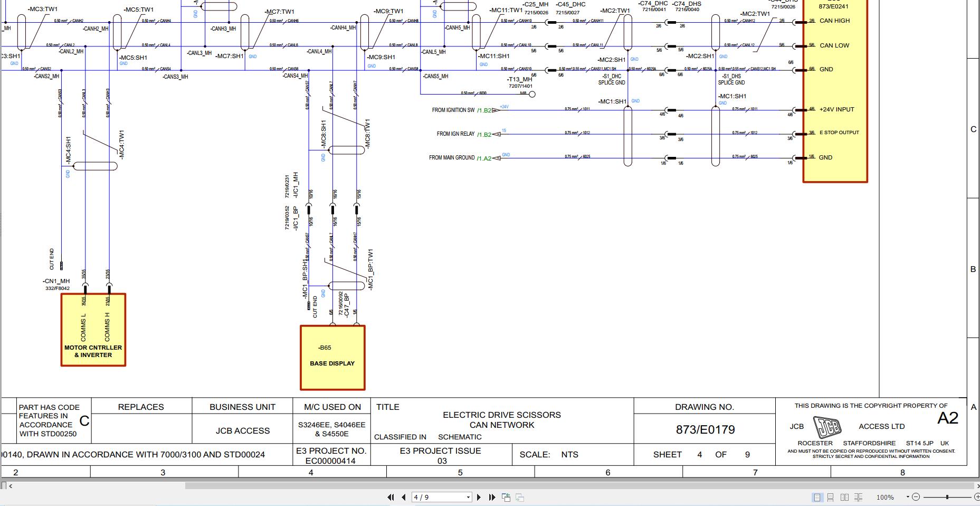Click the -T13_MH terminal label
This screenshot has width=980, height=506.
pyautogui.click(x=520, y=80)
